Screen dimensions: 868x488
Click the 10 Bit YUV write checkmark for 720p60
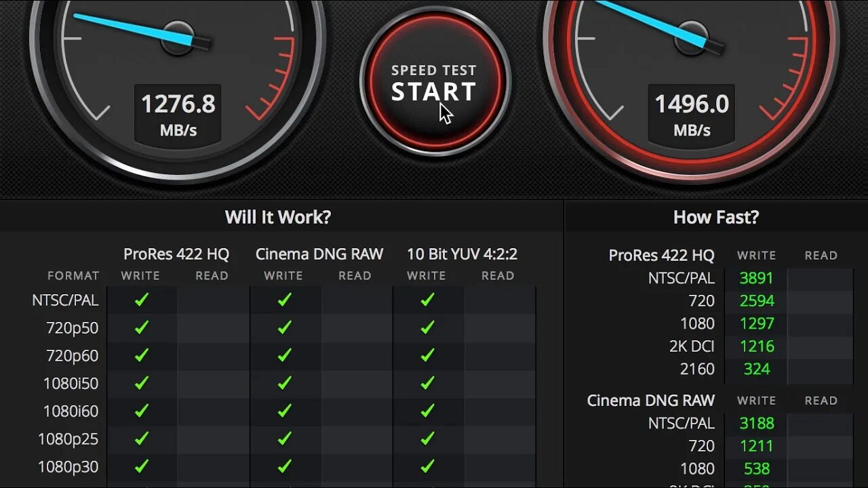tap(427, 355)
